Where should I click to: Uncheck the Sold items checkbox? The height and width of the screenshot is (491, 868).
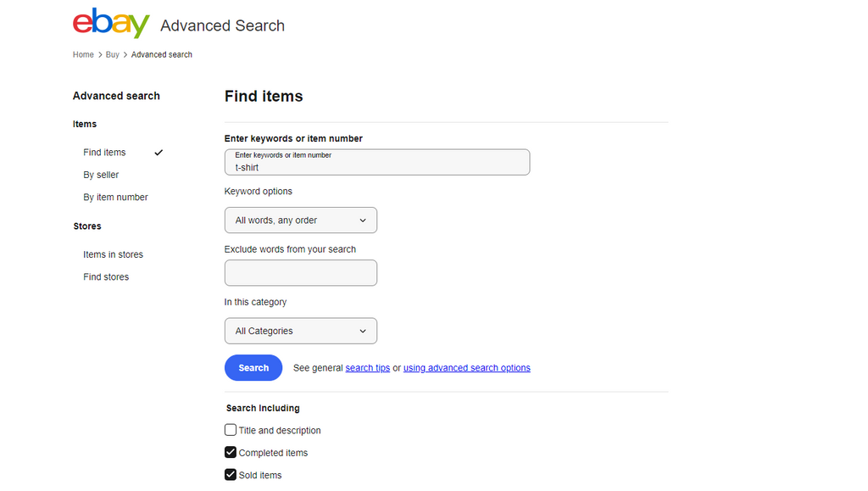click(231, 475)
